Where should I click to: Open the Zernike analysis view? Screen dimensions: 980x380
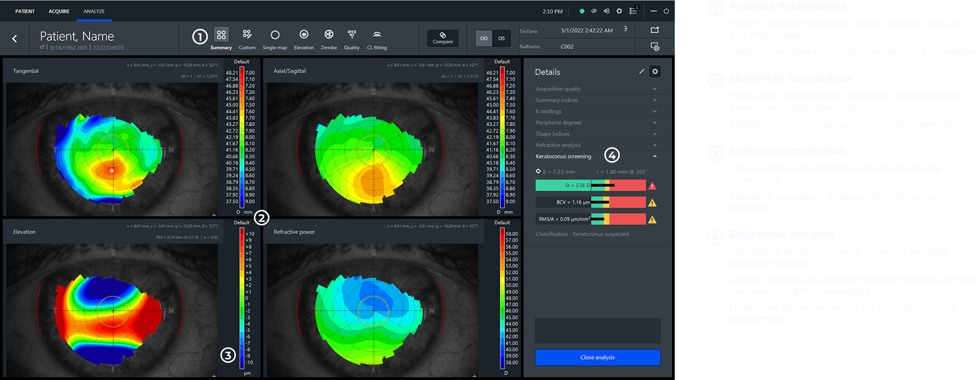point(329,34)
